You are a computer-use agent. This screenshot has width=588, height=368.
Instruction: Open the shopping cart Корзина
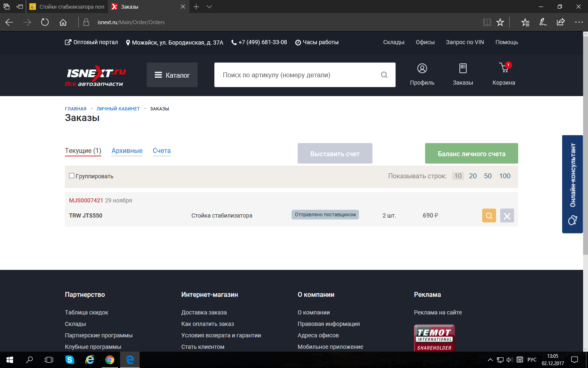(x=504, y=74)
